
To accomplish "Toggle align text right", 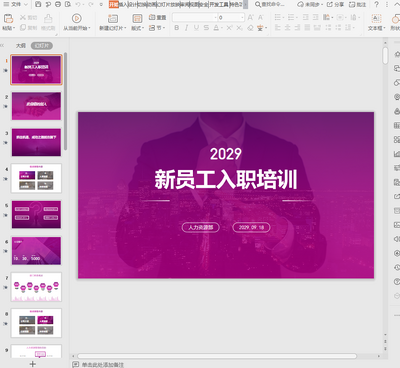I will tap(297, 28).
